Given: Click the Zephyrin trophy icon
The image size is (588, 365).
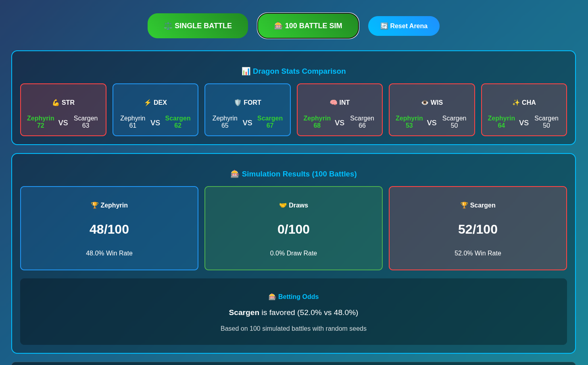Looking at the screenshot, I should pos(95,205).
